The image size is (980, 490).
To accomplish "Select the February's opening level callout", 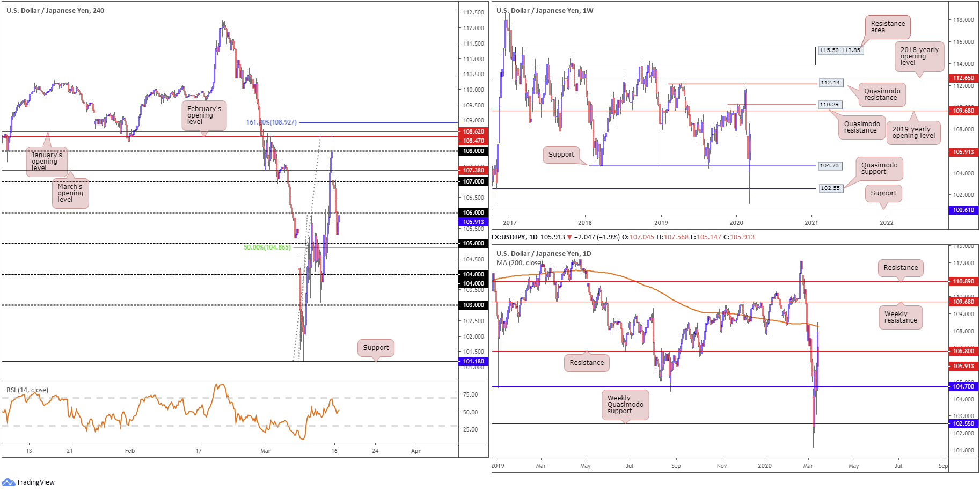I will [x=204, y=115].
